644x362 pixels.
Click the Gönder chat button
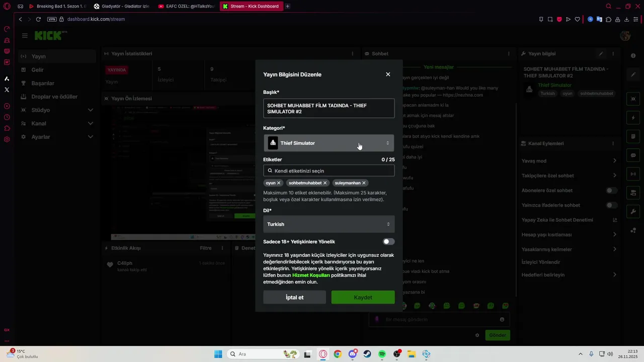(498, 335)
